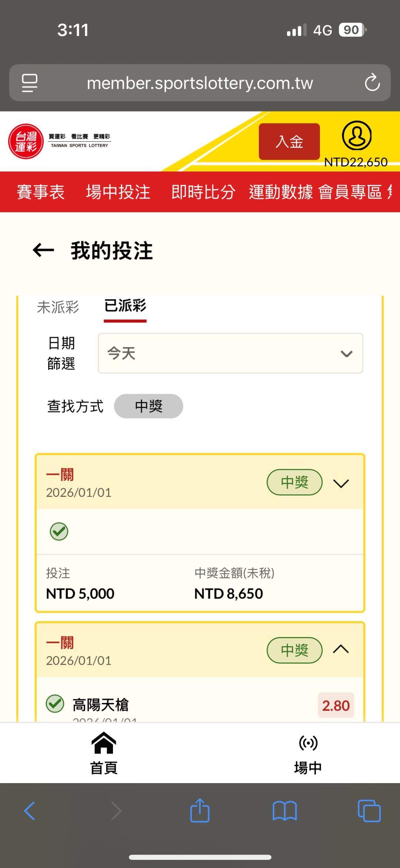Viewport: 400px width, 868px height.
Task: Collapse the second 一關 bet card
Action: (341, 649)
